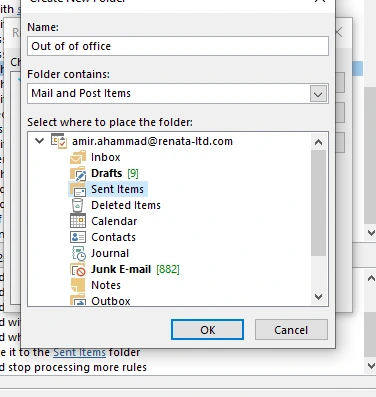This screenshot has height=397, width=376.
Task: Click the folder list scroll down arrow
Action: click(318, 296)
